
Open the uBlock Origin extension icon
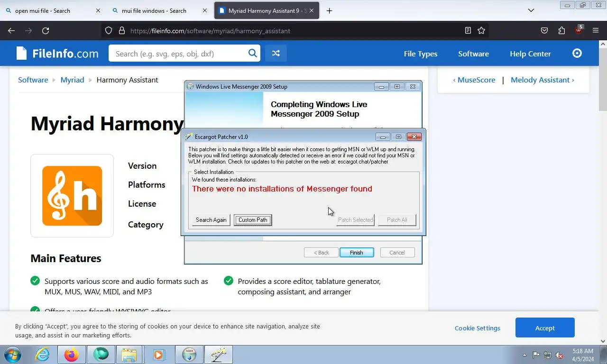coord(579,30)
